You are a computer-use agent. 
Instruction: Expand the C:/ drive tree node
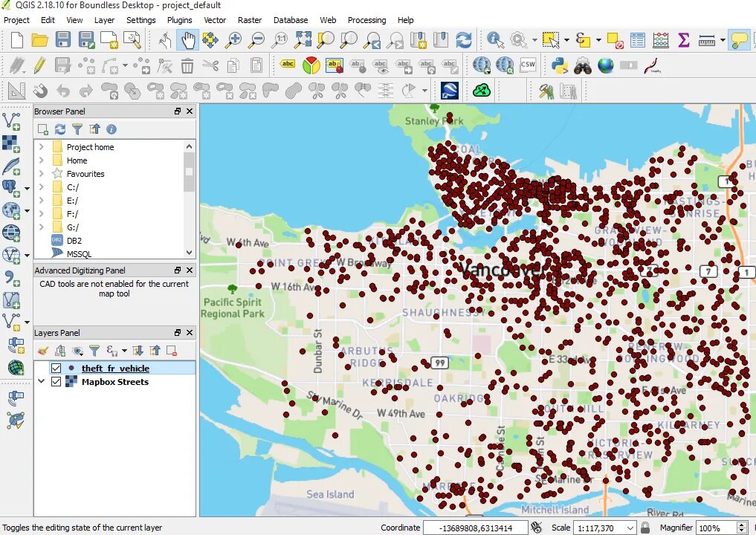pos(41,187)
